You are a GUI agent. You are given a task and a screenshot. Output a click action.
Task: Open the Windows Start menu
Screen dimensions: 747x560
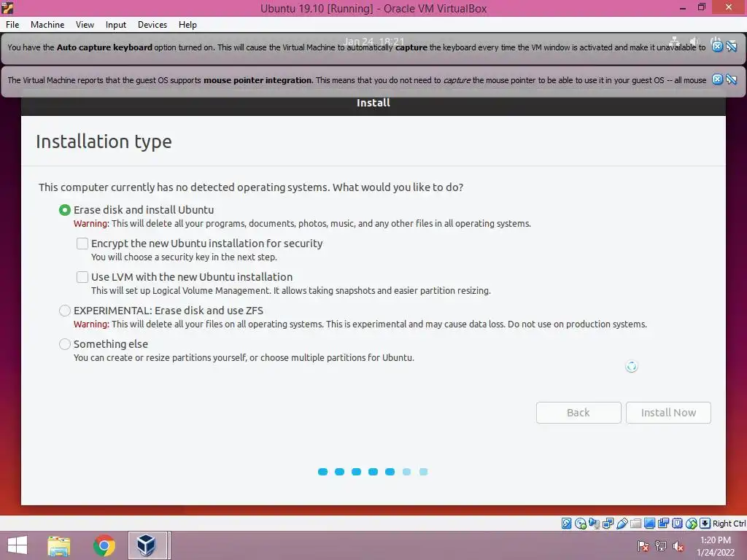(x=18, y=545)
